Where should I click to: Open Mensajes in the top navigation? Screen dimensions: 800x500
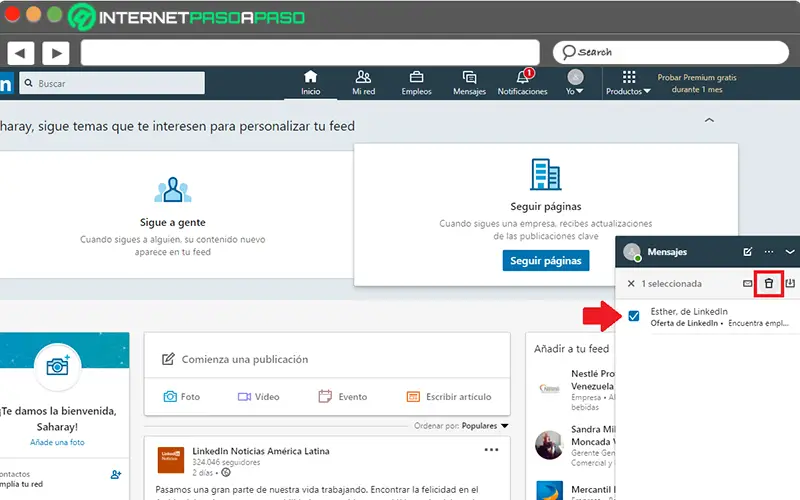click(x=469, y=83)
